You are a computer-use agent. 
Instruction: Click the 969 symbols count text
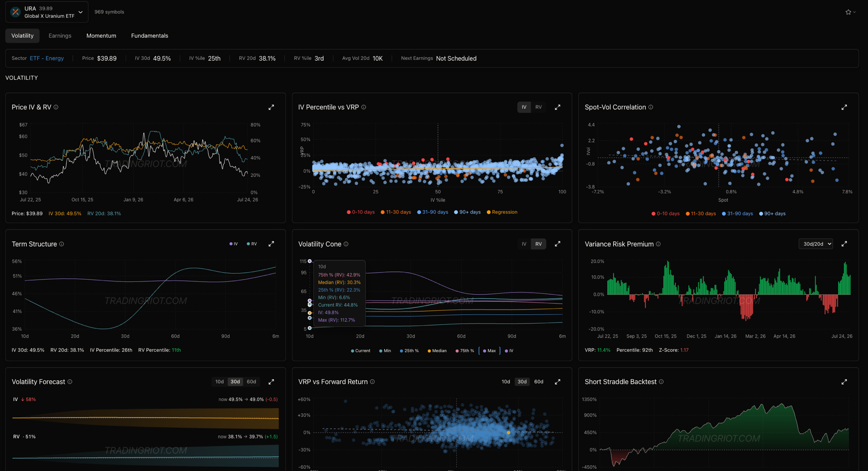tap(109, 12)
